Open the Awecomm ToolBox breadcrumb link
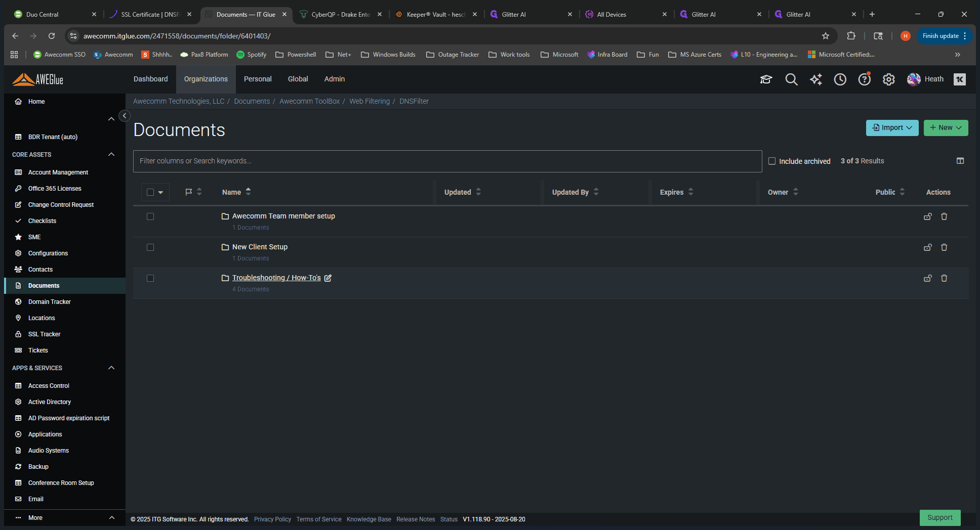The image size is (980, 530). point(309,101)
